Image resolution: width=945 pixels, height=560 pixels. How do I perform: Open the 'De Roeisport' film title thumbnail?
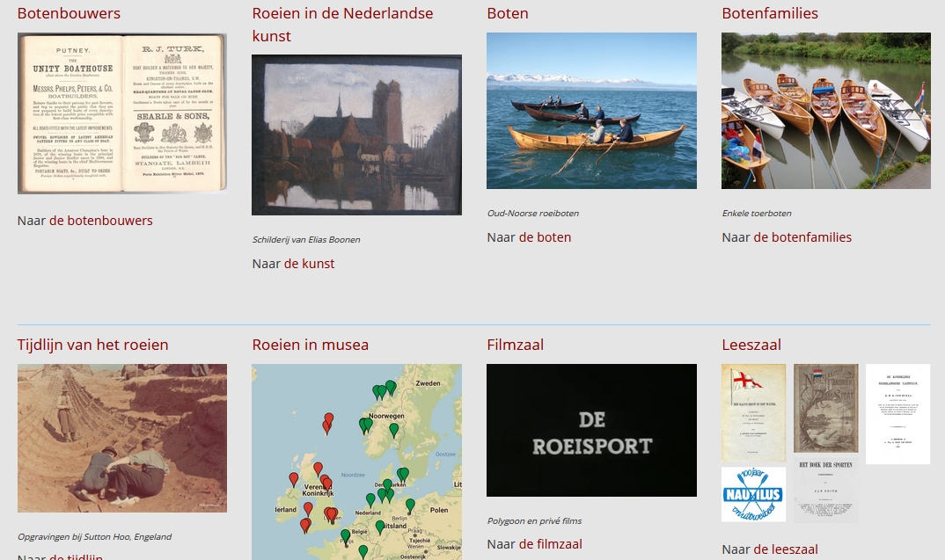click(592, 431)
